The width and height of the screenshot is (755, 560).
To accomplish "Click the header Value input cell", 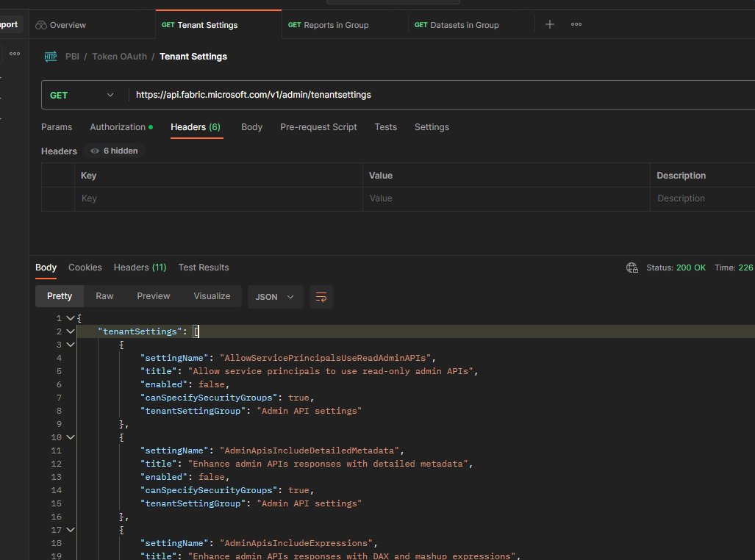I will point(506,198).
